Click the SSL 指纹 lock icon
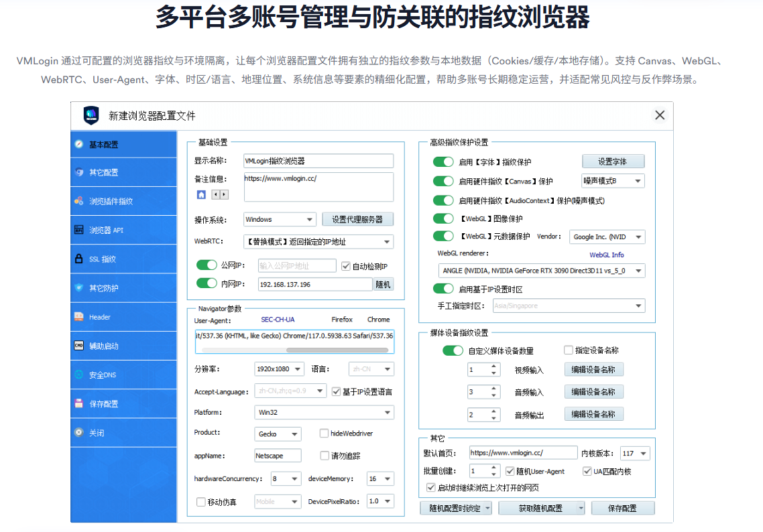 [x=79, y=259]
